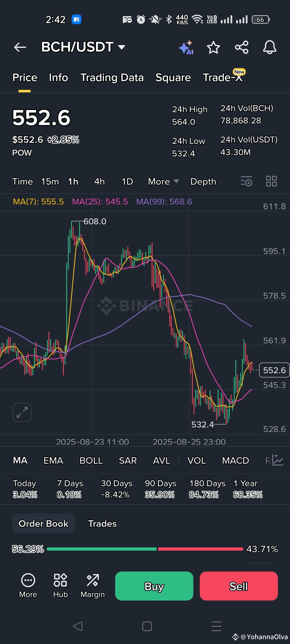Screen dimensions: 290x644
Task: Add BCH/USDT to favorites with star
Action: [x=213, y=47]
